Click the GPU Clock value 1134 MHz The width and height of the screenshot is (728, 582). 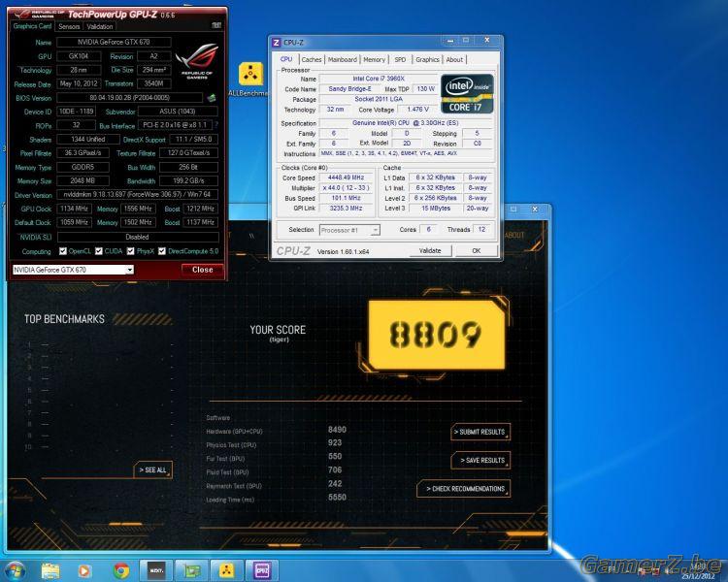click(75, 209)
